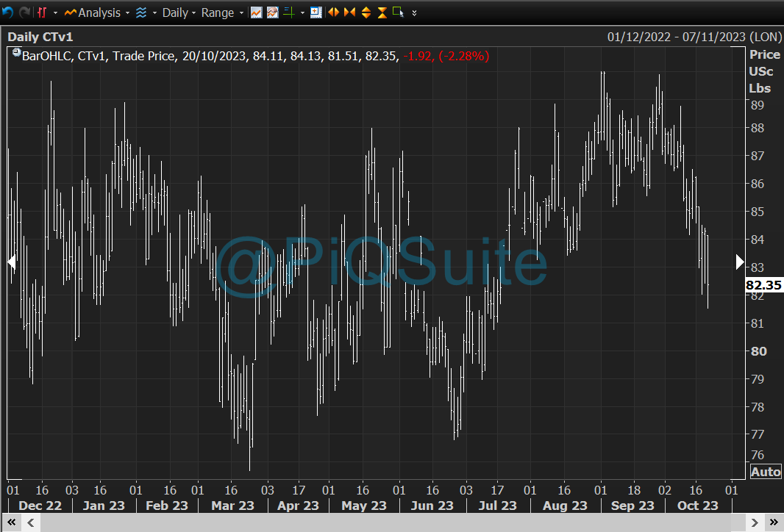784x532 pixels.
Task: Click the greyed redo arrow
Action: (24, 12)
